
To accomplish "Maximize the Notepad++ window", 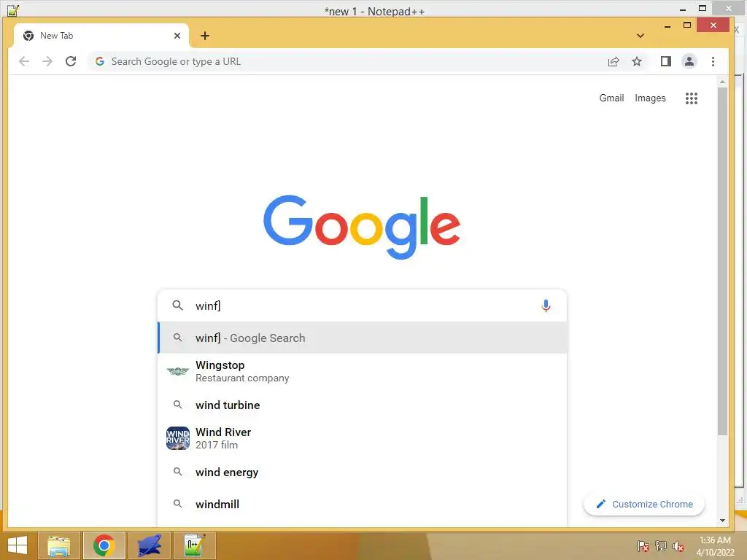I will (703, 8).
